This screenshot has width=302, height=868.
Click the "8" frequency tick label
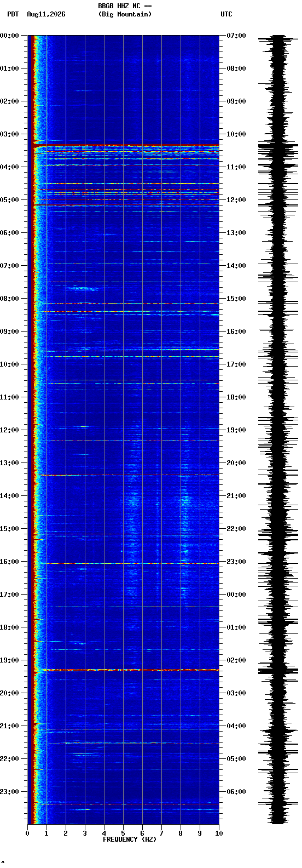coord(181,833)
